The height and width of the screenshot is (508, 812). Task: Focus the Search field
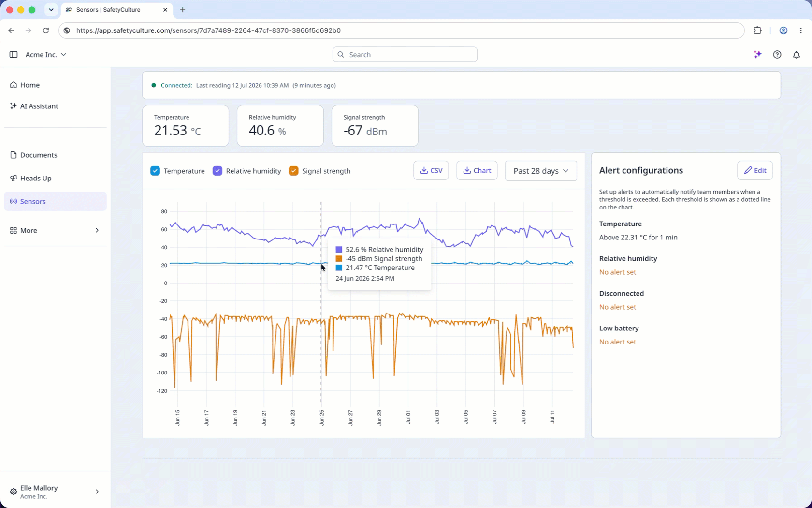pos(405,55)
